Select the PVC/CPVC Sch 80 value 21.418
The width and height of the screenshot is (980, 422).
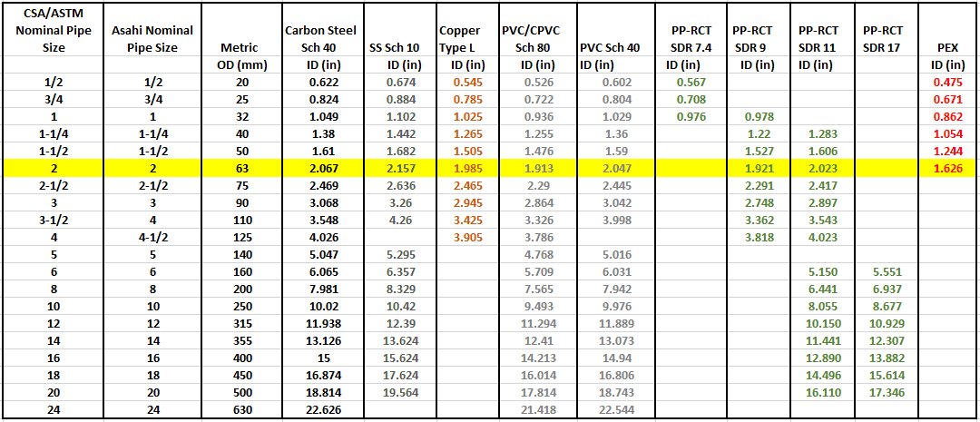538,411
